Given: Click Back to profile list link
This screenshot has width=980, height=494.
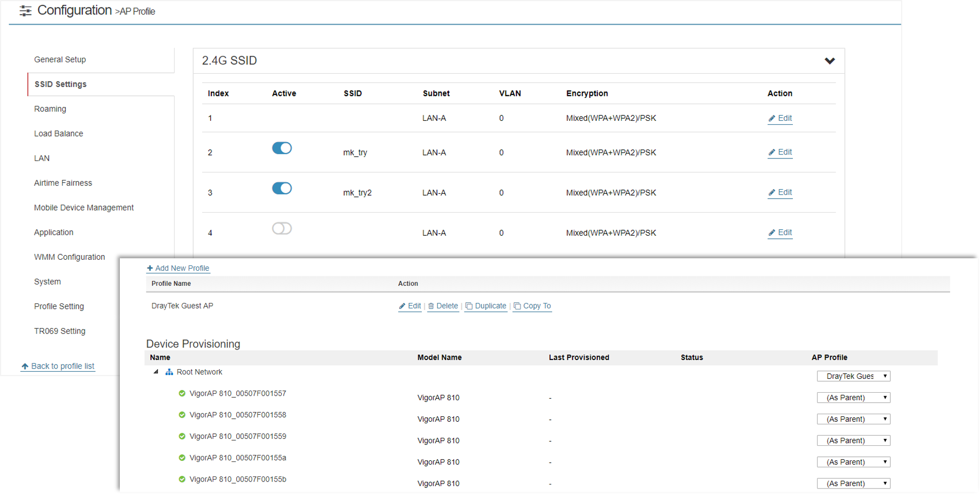Looking at the screenshot, I should [62, 366].
